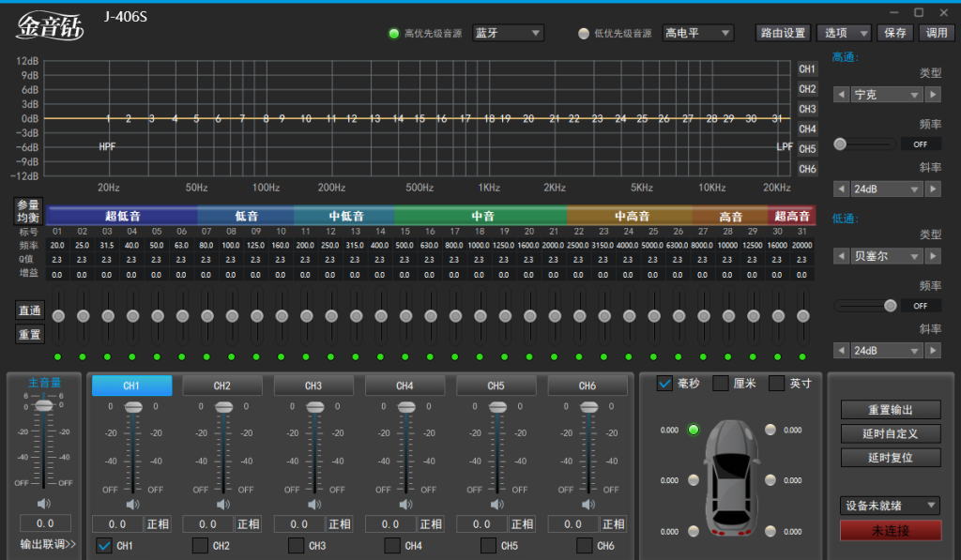Select the 低优先级音源 radio indicator
This screenshot has height=560, width=961.
click(x=584, y=33)
